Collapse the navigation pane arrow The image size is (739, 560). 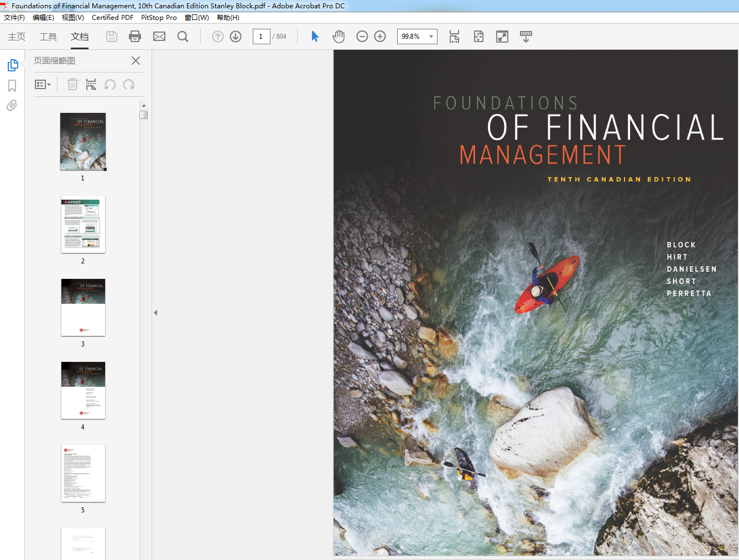coord(155,313)
